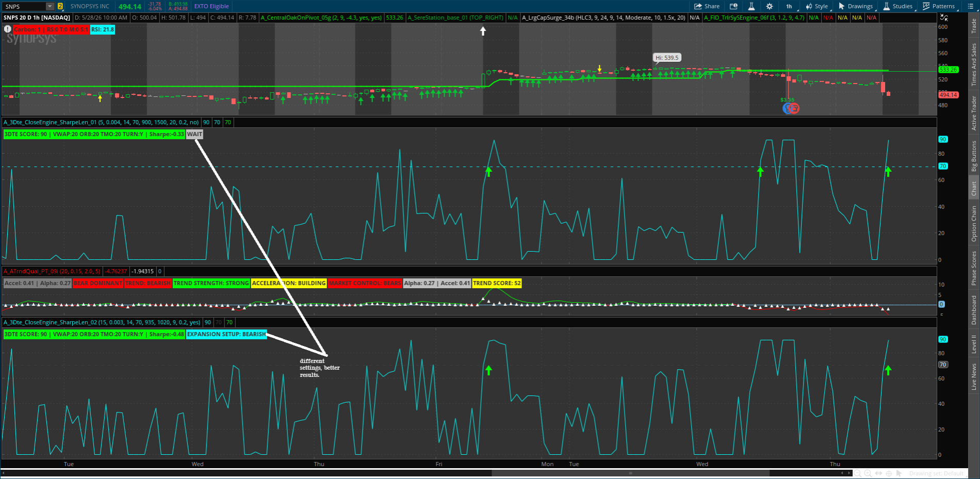Click the EXTO Eligible label
The image size is (980, 479).
pyautogui.click(x=211, y=6)
